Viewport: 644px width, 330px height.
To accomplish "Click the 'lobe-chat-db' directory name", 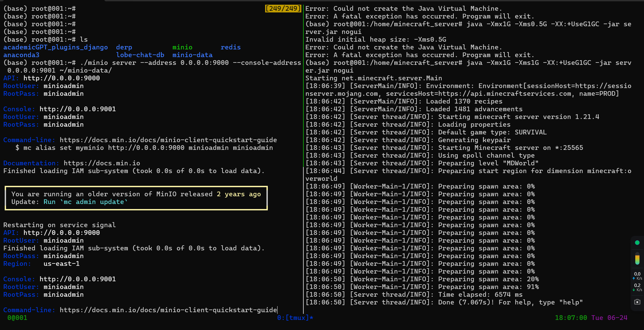I will point(140,55).
